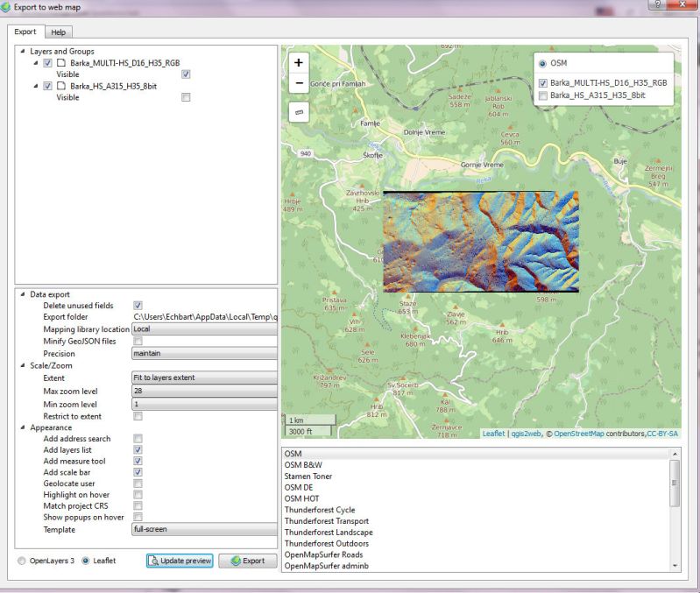Open Precision dropdown
The image size is (700, 593).
tap(204, 353)
